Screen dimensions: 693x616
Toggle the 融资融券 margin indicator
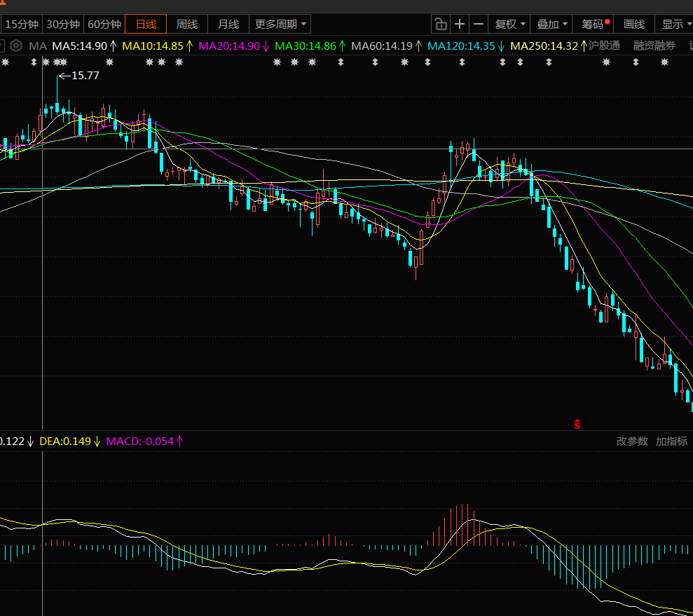point(654,46)
